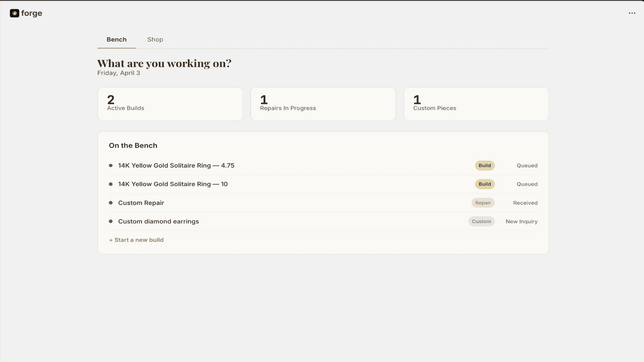Open the Active Builds card
The height and width of the screenshot is (362, 644).
(170, 104)
